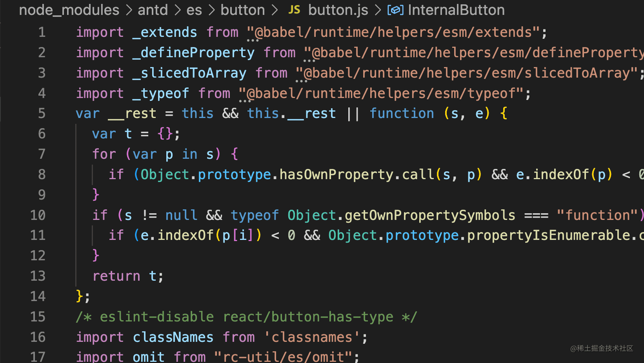
Task: Click _typeof identifier on line 4
Action: click(161, 93)
